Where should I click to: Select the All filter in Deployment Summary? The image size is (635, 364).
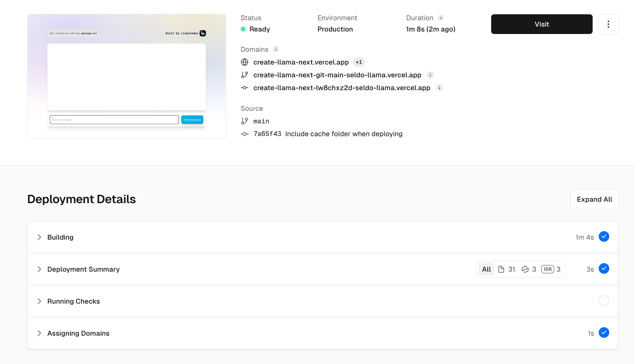(486, 269)
